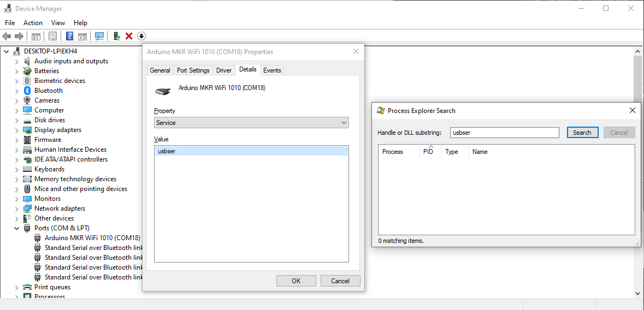
Task: Sort by the Name column header
Action: pyautogui.click(x=552, y=152)
